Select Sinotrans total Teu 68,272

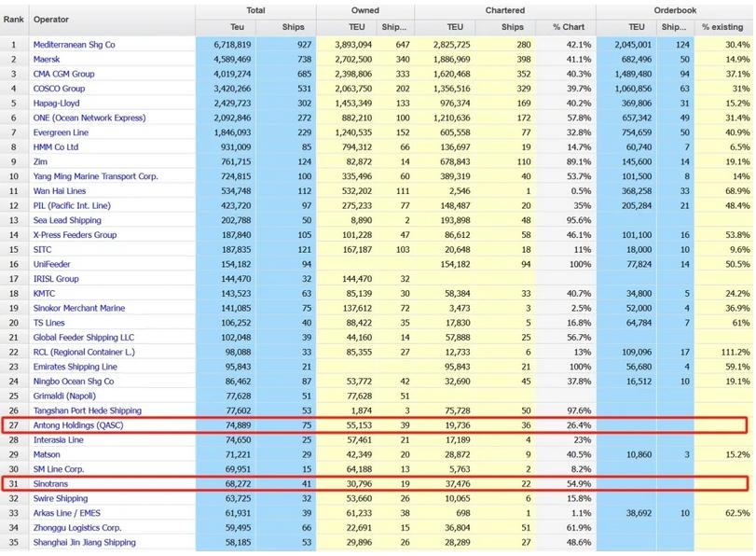(239, 483)
